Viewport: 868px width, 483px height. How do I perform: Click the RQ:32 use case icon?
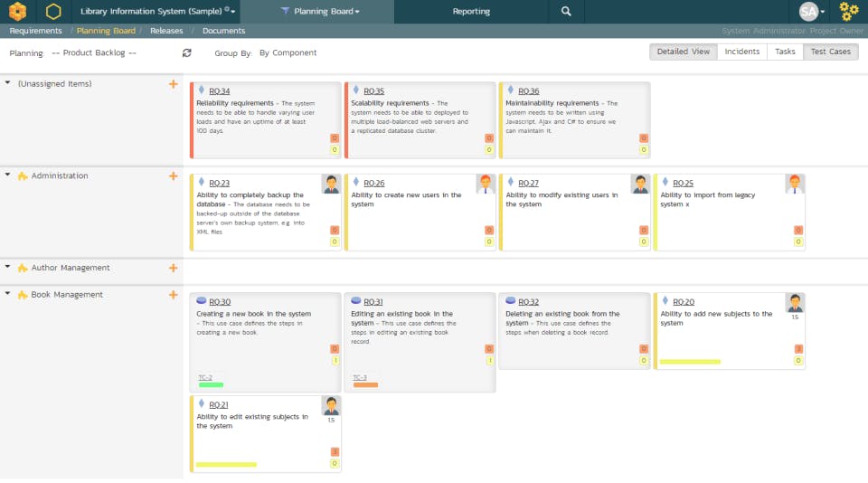coord(510,301)
